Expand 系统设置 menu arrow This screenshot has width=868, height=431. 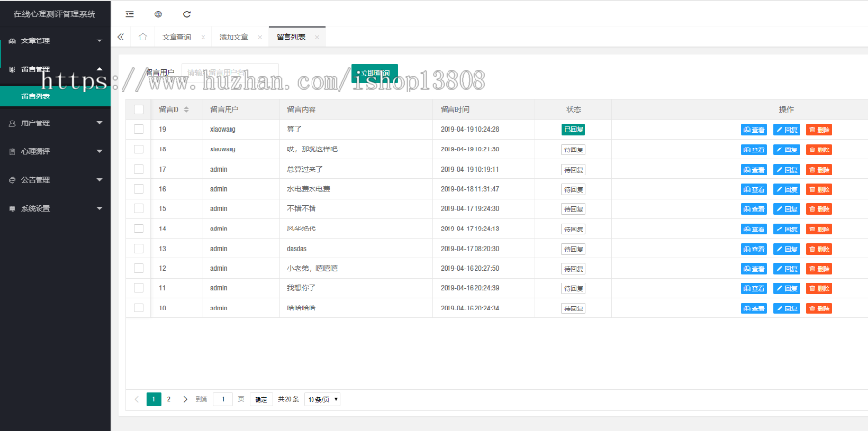tap(99, 208)
